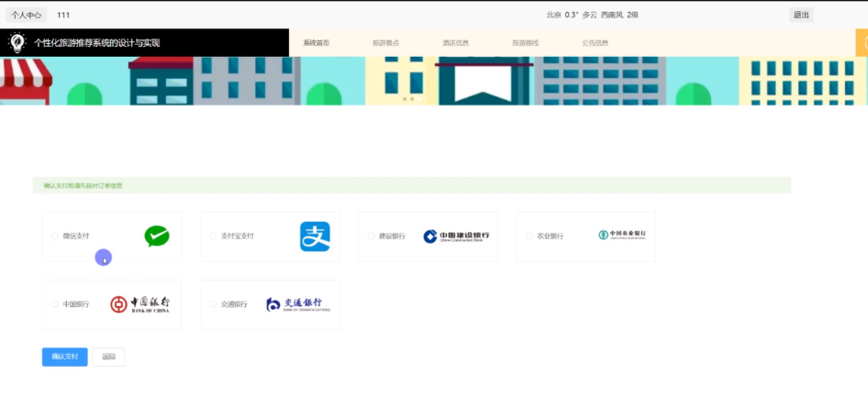Click the Agricultural Bank of China logo
Screen dimensions: 868x407
click(x=622, y=235)
